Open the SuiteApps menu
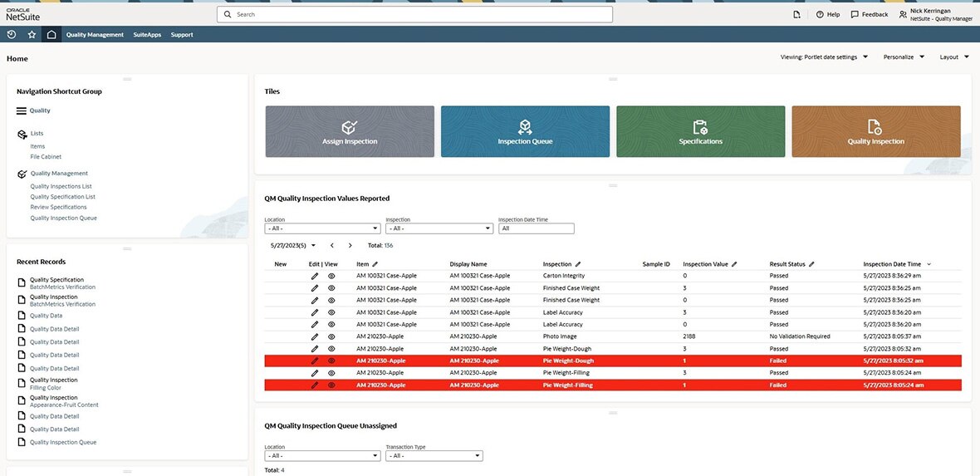The width and height of the screenshot is (980, 476). click(x=147, y=35)
